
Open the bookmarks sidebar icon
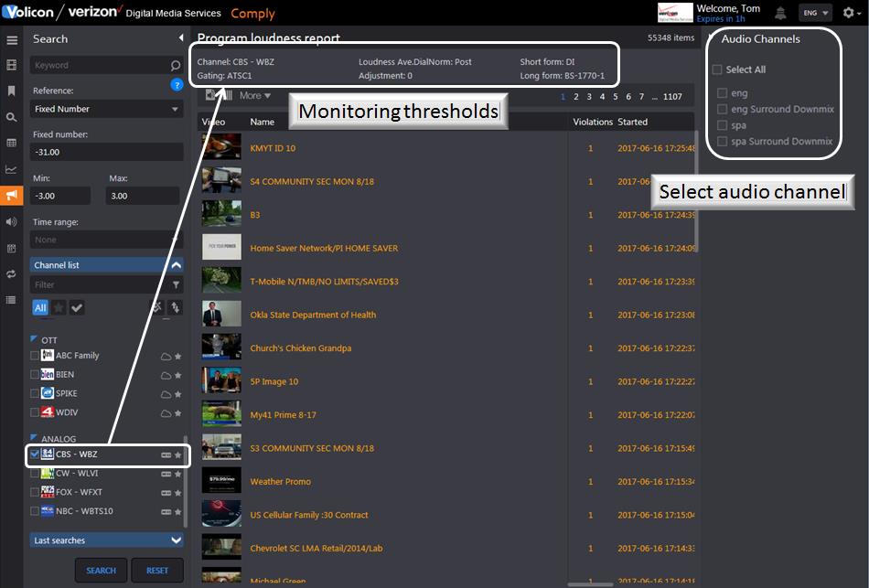[11, 91]
